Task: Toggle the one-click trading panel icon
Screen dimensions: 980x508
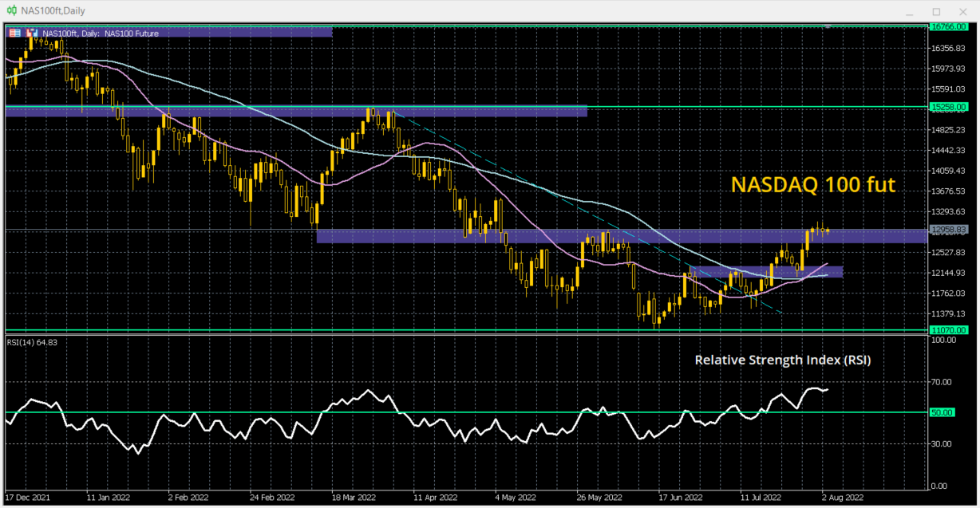Action: (32, 33)
